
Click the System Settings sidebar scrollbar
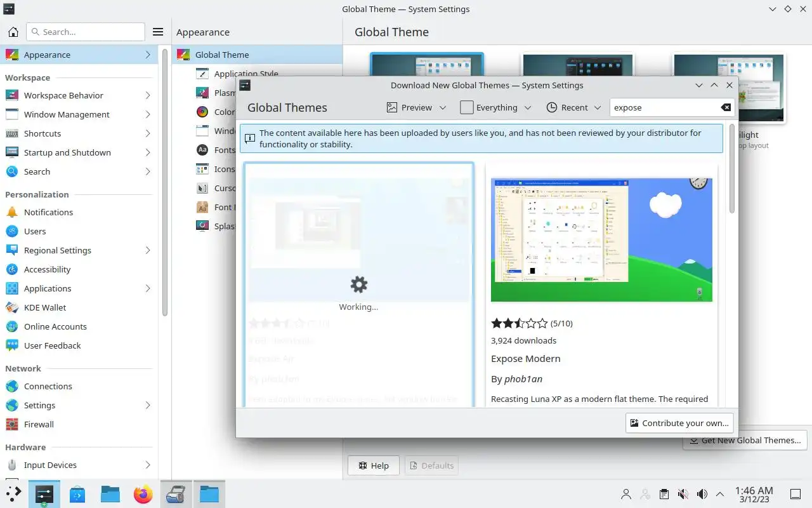pos(165,183)
